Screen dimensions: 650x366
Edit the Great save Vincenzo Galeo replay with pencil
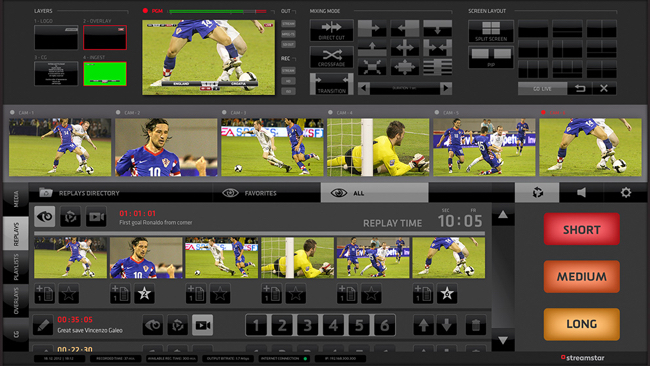(43, 325)
